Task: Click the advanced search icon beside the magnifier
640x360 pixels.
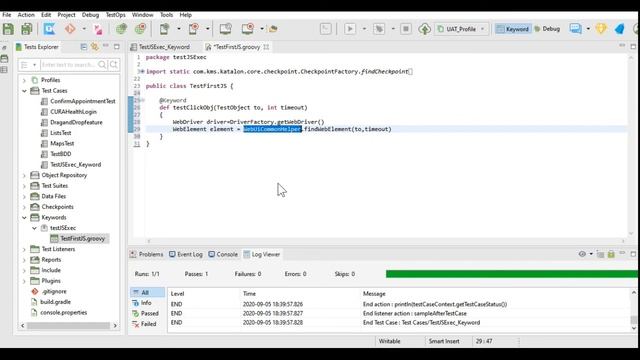Action: tap(114, 65)
